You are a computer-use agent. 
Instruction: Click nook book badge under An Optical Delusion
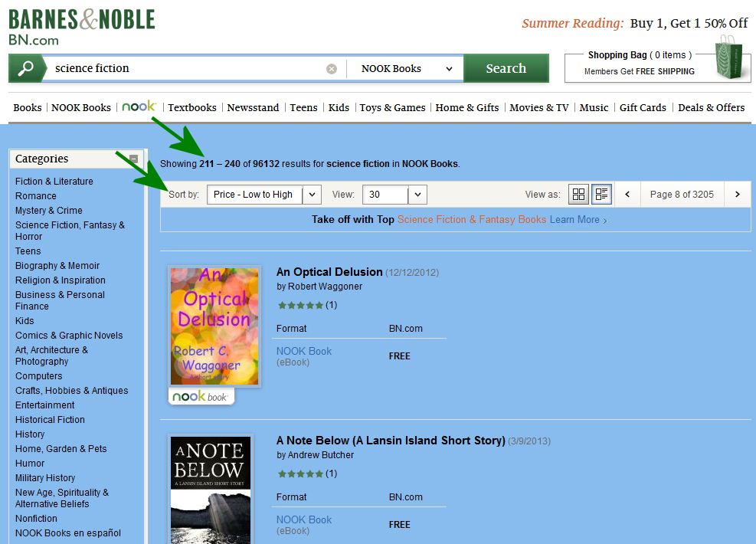point(201,396)
